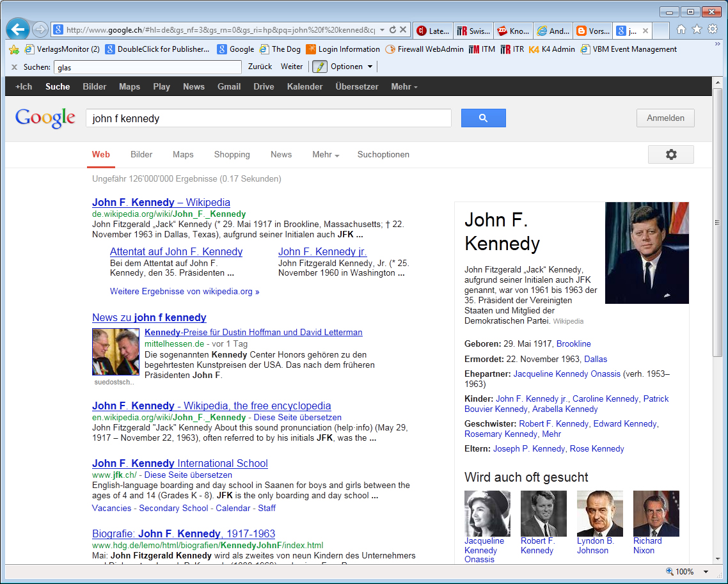This screenshot has height=584, width=728.
Task: Open the Login Information bookmark
Action: coord(343,49)
